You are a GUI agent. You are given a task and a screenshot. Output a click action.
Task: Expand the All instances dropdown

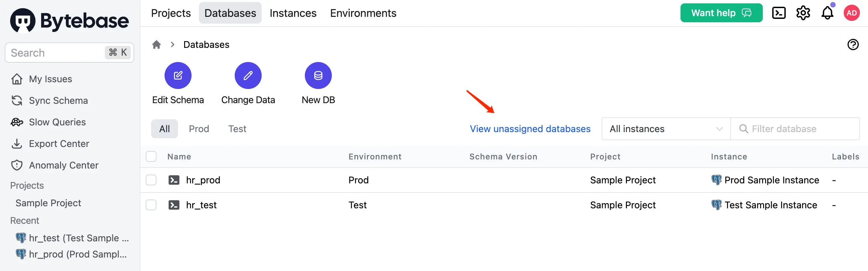(x=666, y=129)
